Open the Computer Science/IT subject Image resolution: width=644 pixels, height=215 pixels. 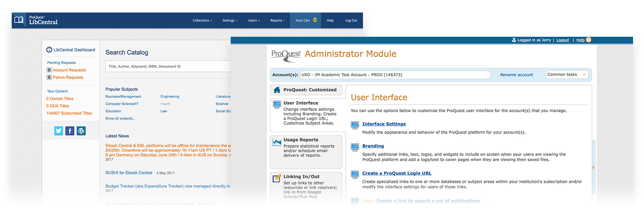click(x=122, y=104)
